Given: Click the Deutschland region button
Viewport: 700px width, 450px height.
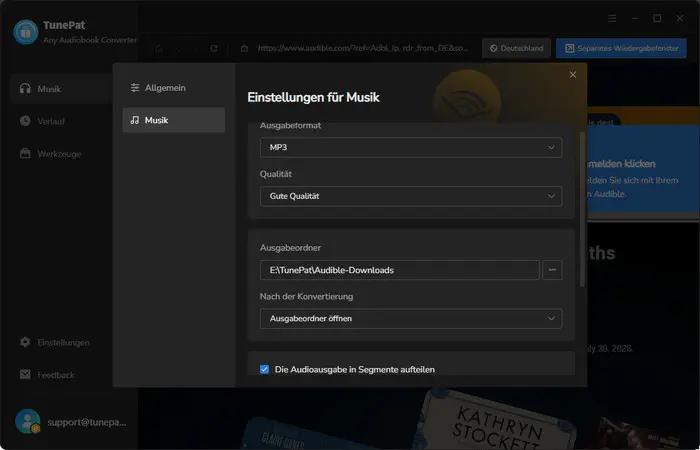Looking at the screenshot, I should [x=516, y=48].
